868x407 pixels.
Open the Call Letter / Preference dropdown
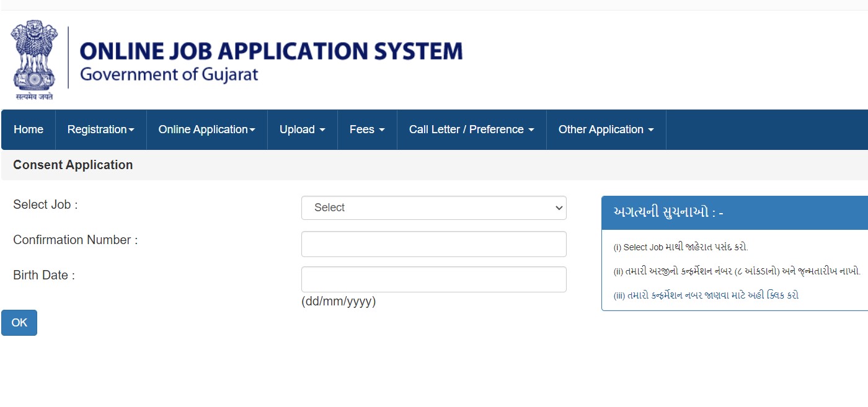471,129
